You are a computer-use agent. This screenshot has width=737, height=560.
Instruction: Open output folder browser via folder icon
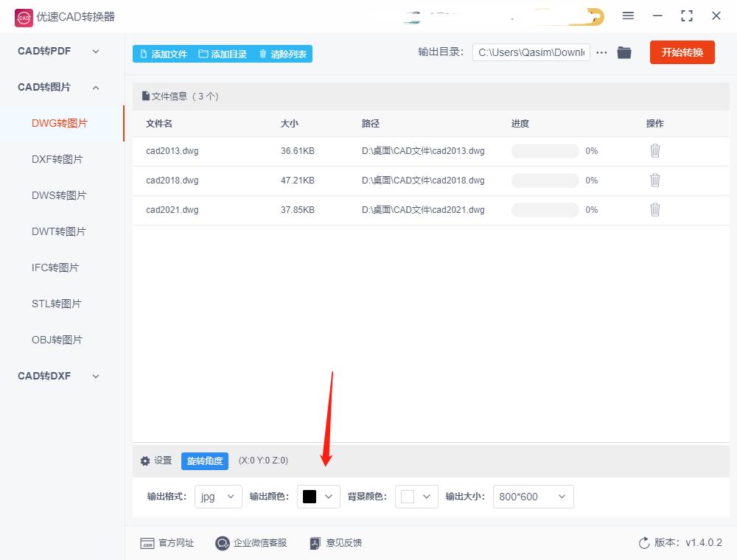624,52
